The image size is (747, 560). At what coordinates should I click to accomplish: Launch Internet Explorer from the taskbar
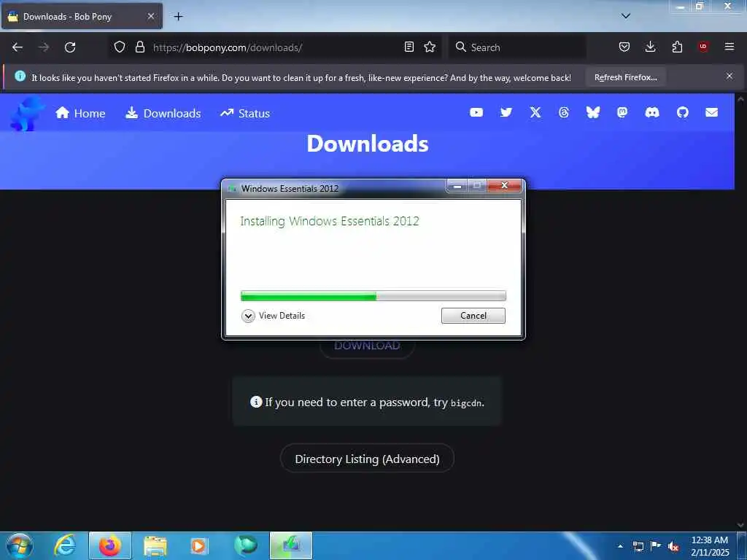point(64,545)
